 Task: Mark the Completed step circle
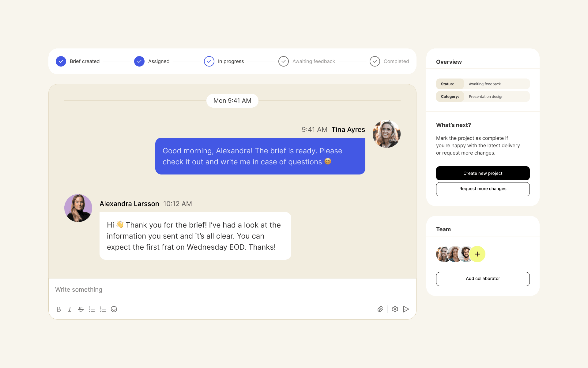tap(375, 61)
